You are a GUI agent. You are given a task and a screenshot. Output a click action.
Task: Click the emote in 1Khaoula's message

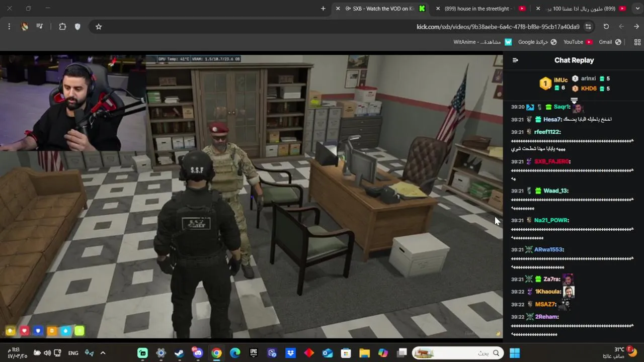coord(569,292)
